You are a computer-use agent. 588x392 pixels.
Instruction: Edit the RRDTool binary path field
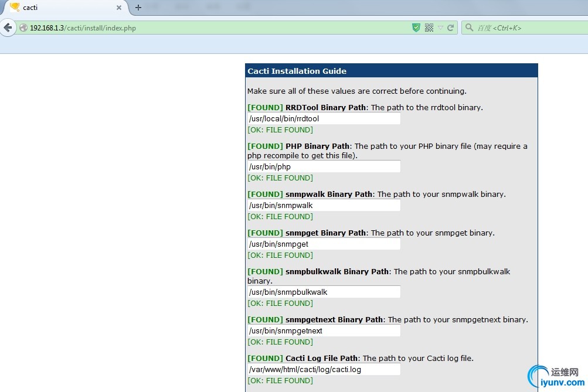point(324,118)
